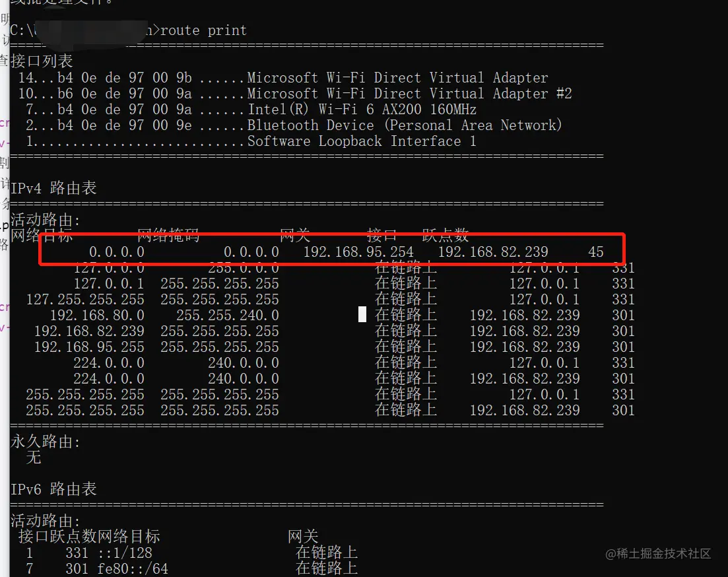Select IPv6 route 'fe80::/64'
728x577 pixels.
point(133,568)
